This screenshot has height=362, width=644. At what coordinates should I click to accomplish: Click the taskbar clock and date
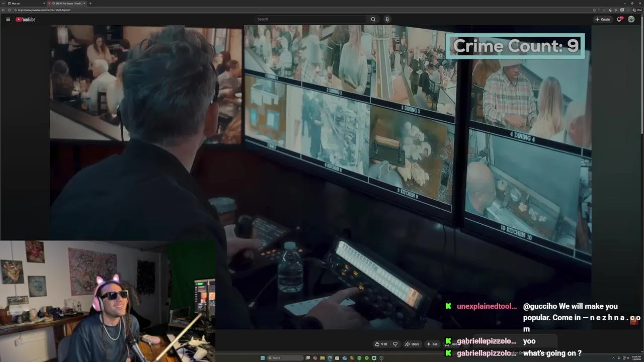(636, 358)
